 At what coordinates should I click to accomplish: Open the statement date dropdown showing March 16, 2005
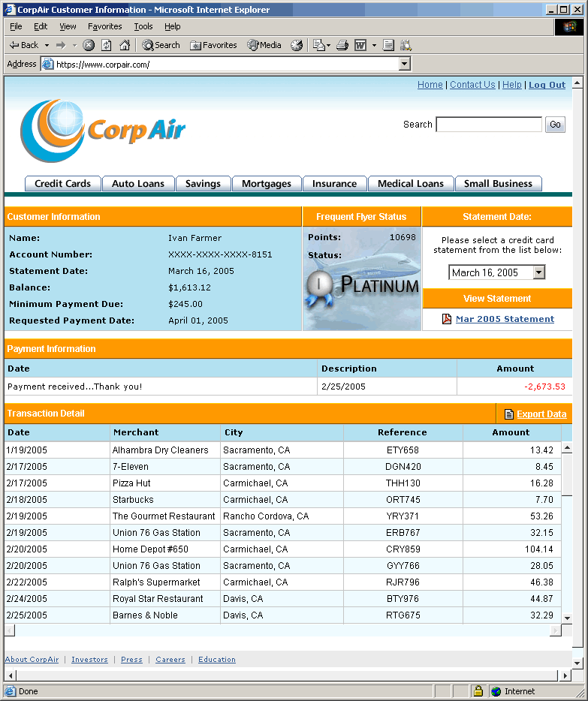pyautogui.click(x=496, y=272)
